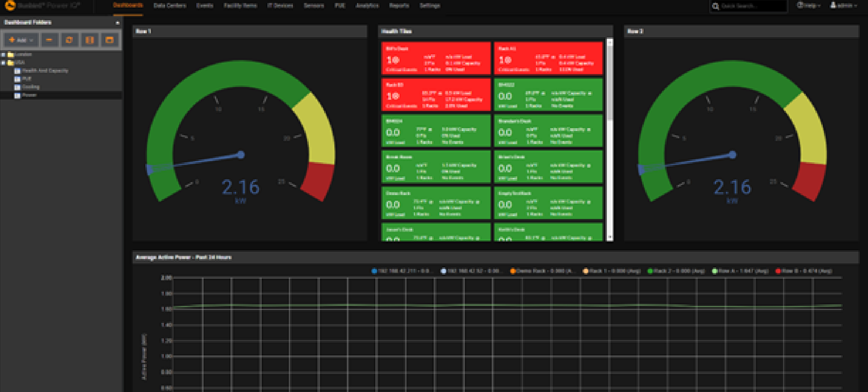
Task: Click the refresh icon in Dashboard Folders toolbar
Action: click(70, 40)
